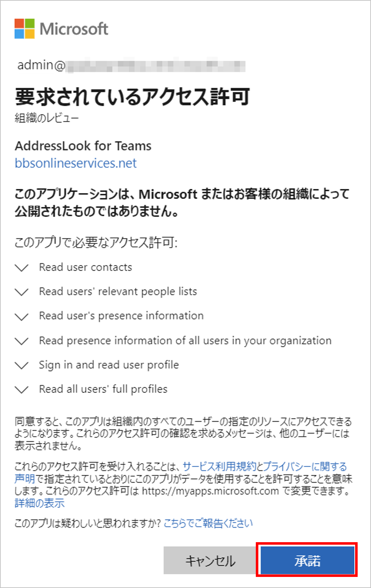Viewport: 371px width, 588px height.
Task: Click the 組織のレビュー label
Action: 47,117
